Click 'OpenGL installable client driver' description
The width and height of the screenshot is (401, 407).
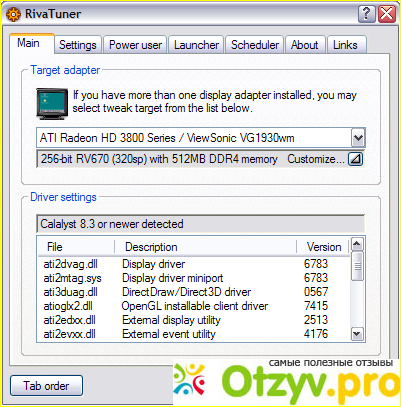(x=195, y=306)
